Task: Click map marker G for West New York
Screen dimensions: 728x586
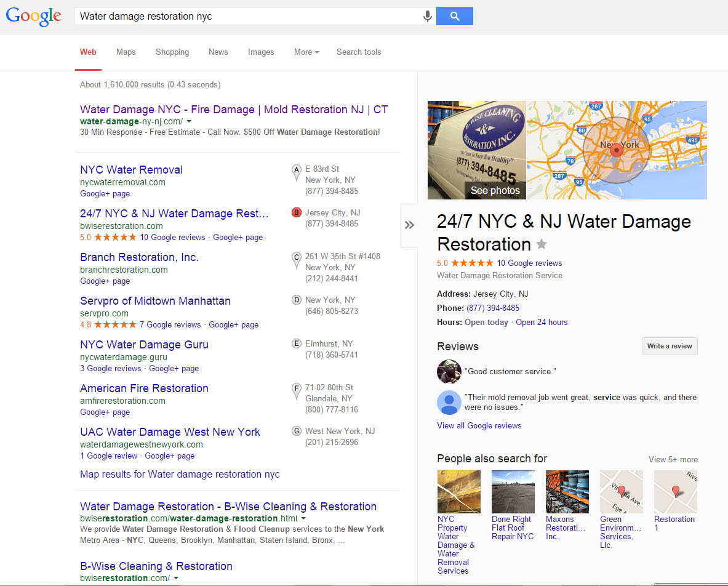Action: pyautogui.click(x=296, y=431)
